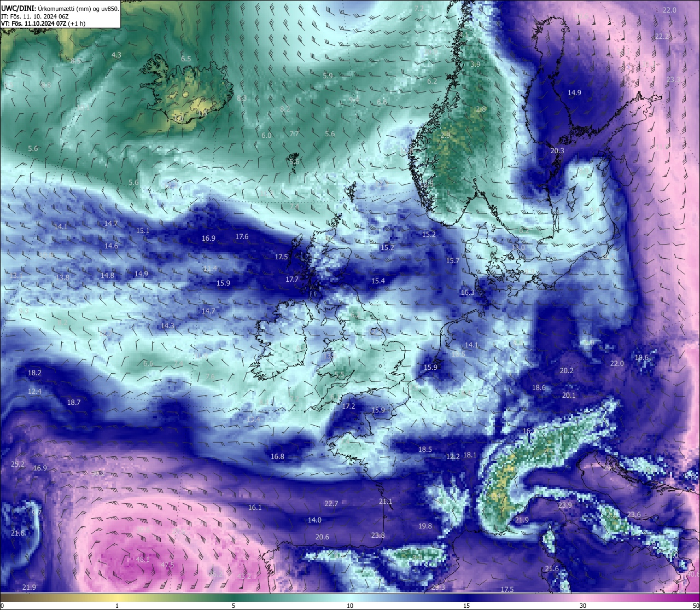Image resolution: width=700 pixels, height=610 pixels.
Task: Click the map value '16.3' near Denmark
Action: click(x=468, y=293)
